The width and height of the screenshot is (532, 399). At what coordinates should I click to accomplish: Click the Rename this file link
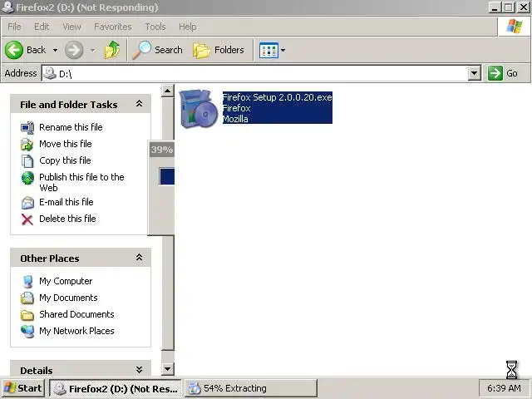coord(71,127)
